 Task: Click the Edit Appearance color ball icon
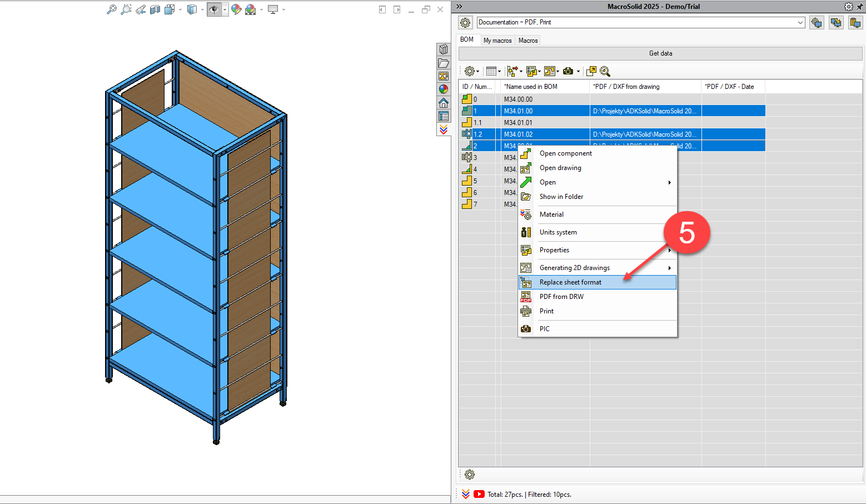[x=236, y=9]
